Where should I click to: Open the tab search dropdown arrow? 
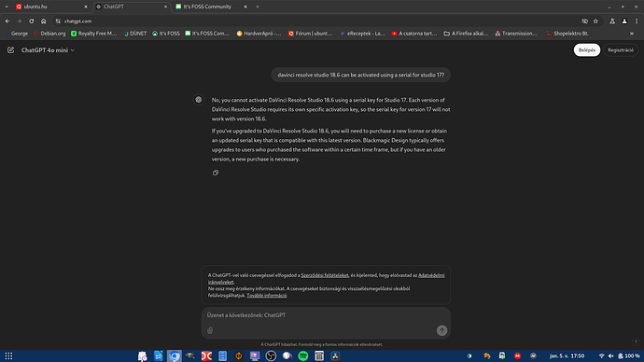coord(7,7)
